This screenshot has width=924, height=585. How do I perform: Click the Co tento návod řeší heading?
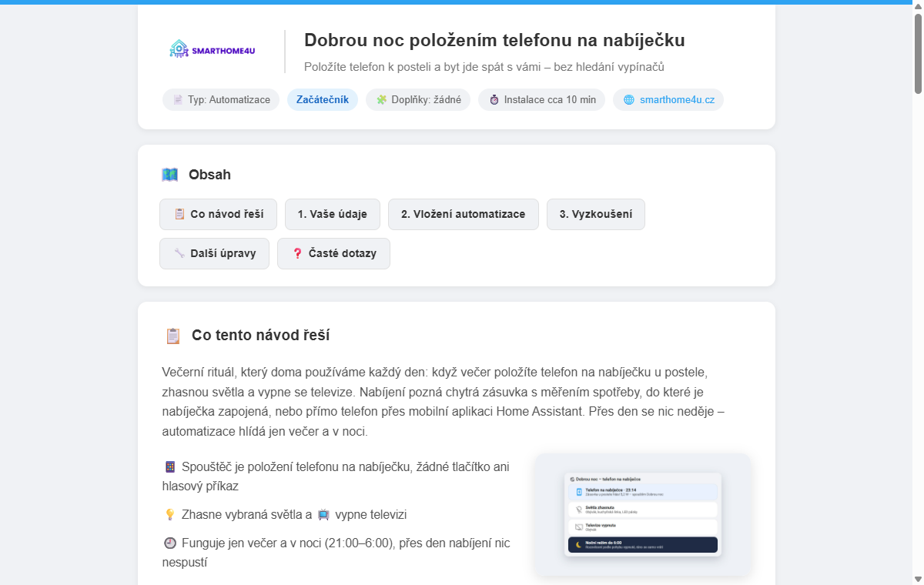pyautogui.click(x=261, y=336)
